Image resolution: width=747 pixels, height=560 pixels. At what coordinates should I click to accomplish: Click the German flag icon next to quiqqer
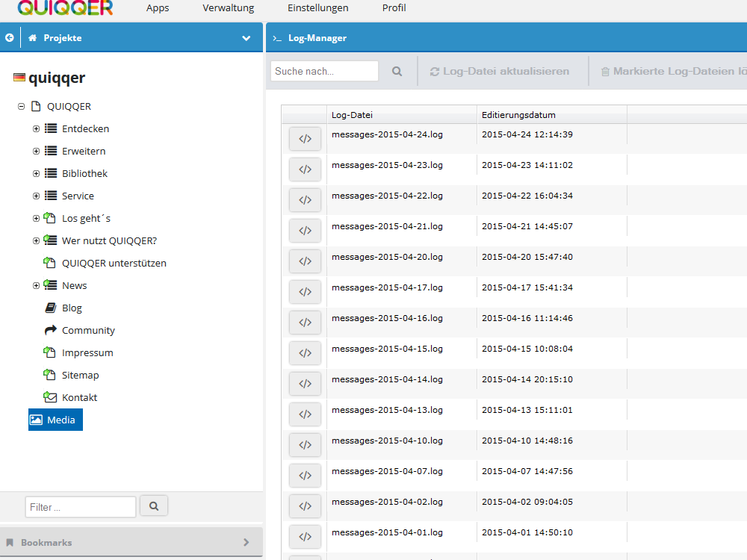point(19,77)
